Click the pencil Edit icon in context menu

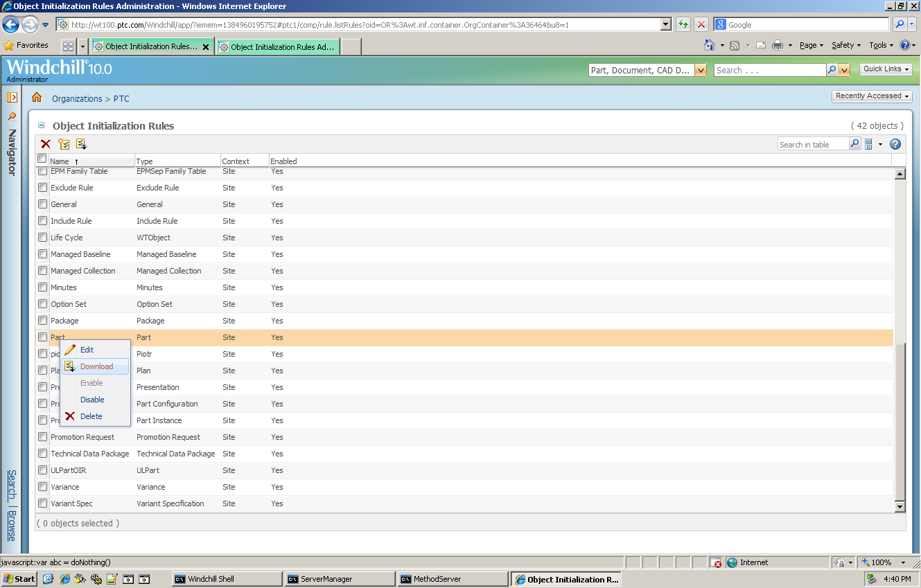point(70,350)
